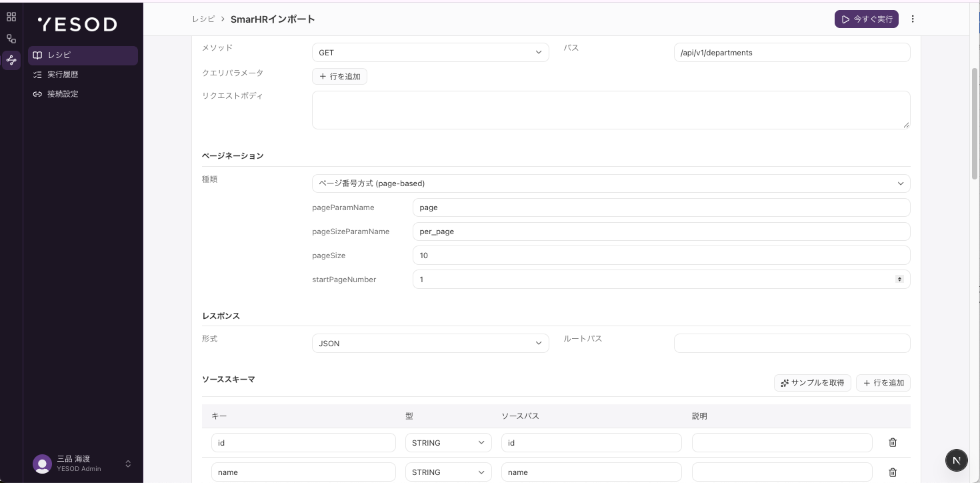Open the STRING type dropdown for the id row
Image resolution: width=980 pixels, height=483 pixels.
[x=448, y=443]
